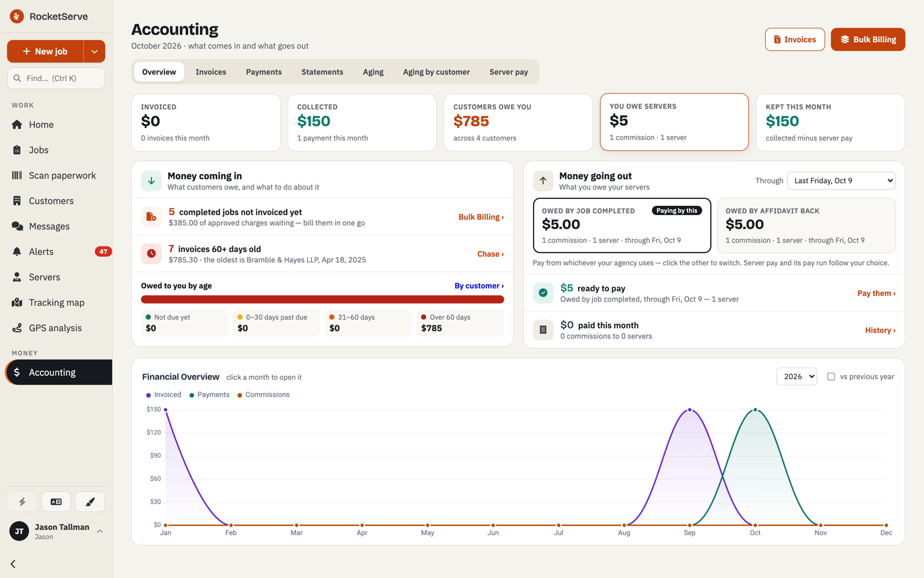The image size is (924, 578).
Task: Toggle the Invoiced series in legend
Action: point(163,395)
